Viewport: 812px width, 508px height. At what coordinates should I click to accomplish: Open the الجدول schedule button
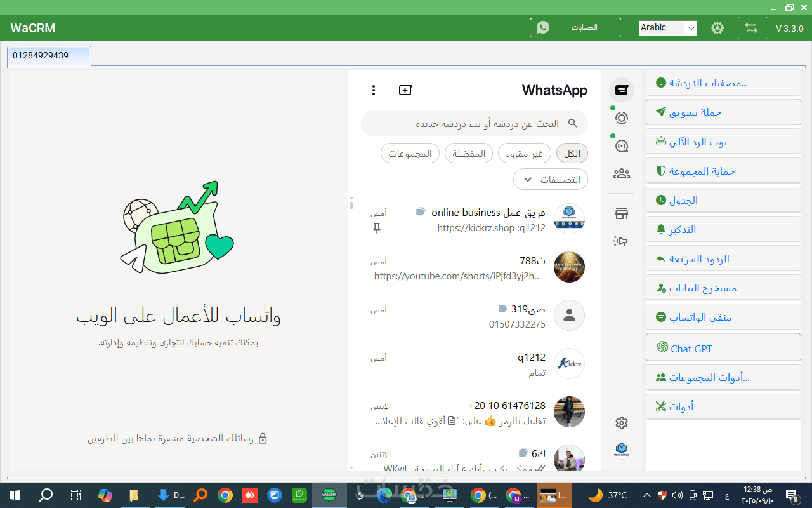pos(723,200)
